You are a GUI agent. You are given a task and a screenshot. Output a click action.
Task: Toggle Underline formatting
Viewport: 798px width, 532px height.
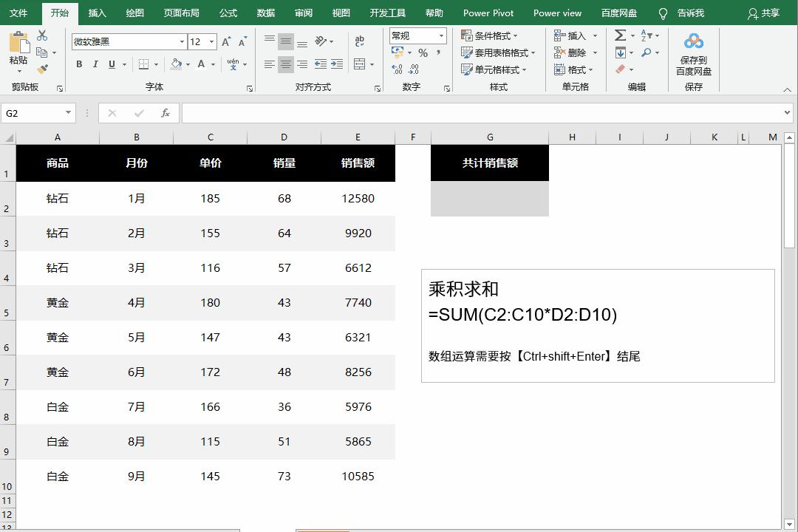click(x=112, y=64)
